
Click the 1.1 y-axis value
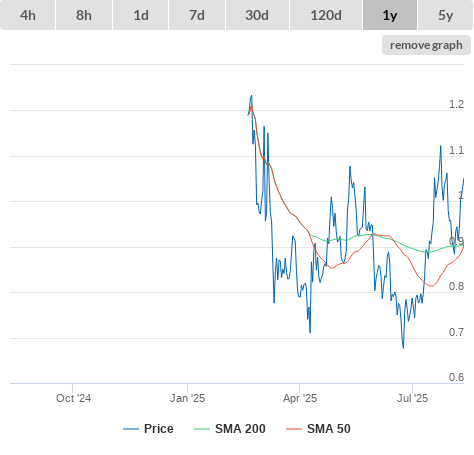(456, 150)
